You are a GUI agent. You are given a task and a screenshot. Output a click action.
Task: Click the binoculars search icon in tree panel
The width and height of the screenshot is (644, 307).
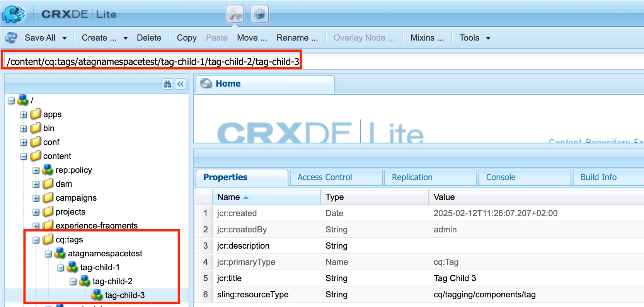(x=167, y=84)
